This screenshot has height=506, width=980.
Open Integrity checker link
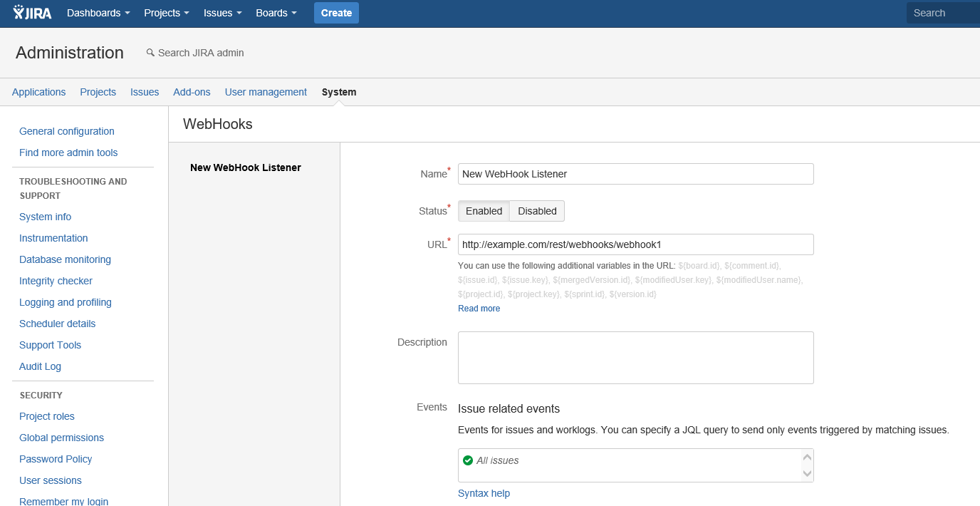(x=56, y=281)
